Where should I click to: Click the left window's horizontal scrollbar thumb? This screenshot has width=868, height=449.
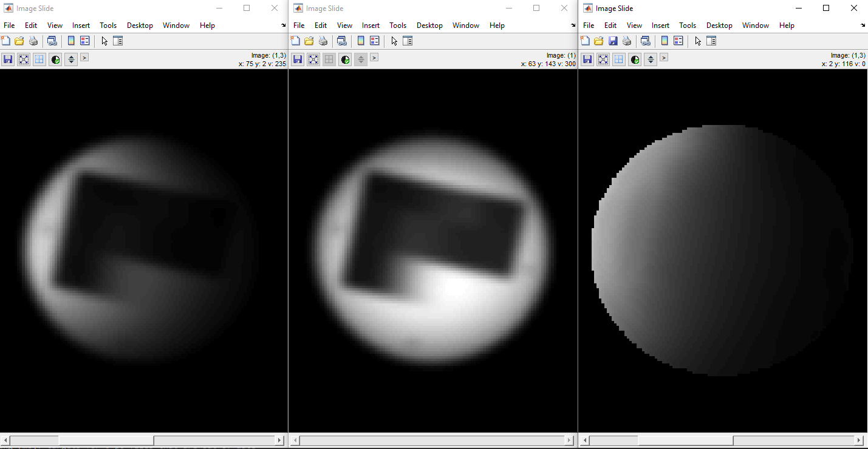(x=106, y=441)
